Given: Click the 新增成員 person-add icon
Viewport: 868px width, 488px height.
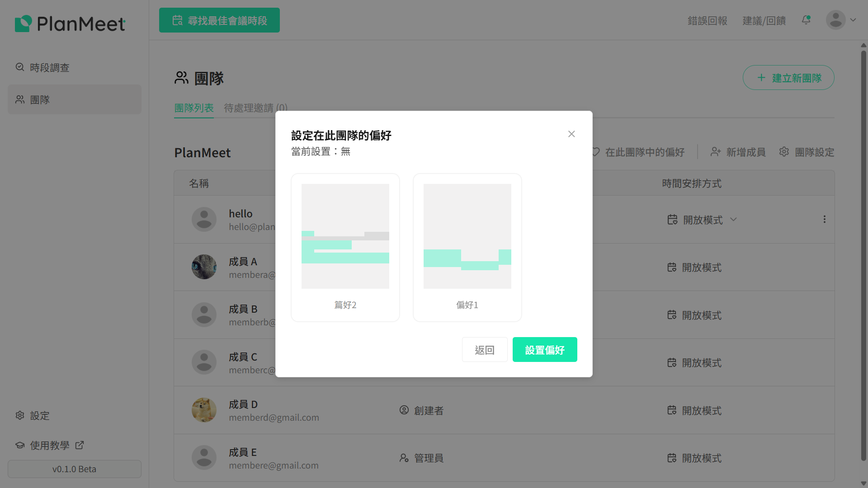Looking at the screenshot, I should point(716,152).
